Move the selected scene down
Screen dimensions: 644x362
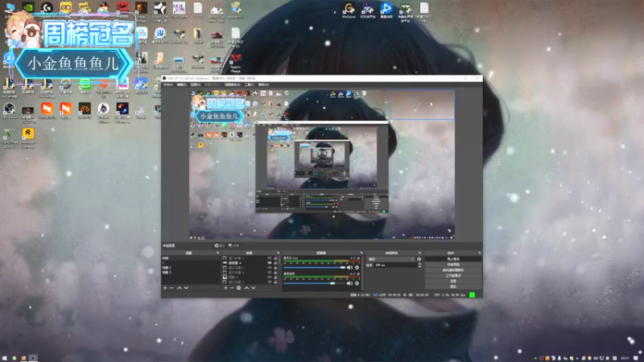[186, 288]
